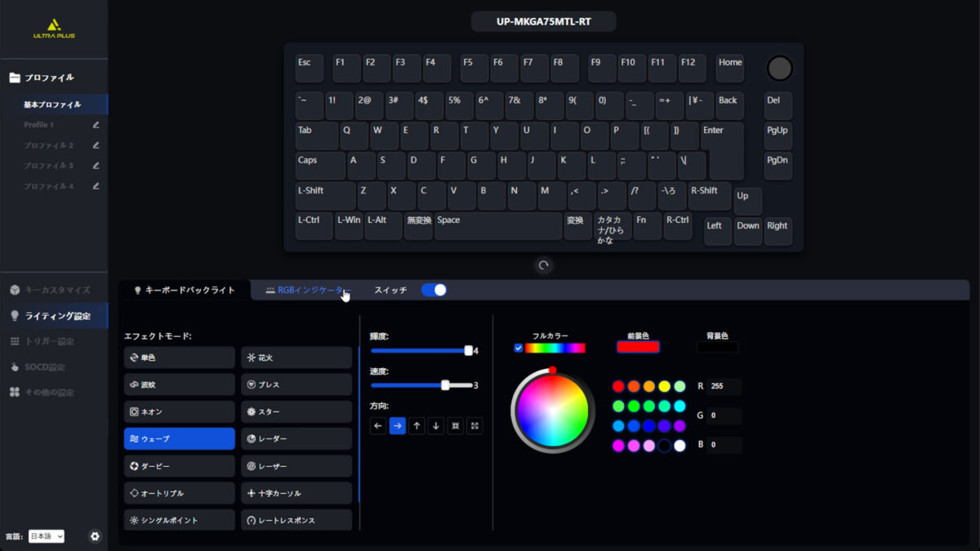Open the 言語 language dropdown
The height and width of the screenshot is (551, 980).
pos(46,536)
